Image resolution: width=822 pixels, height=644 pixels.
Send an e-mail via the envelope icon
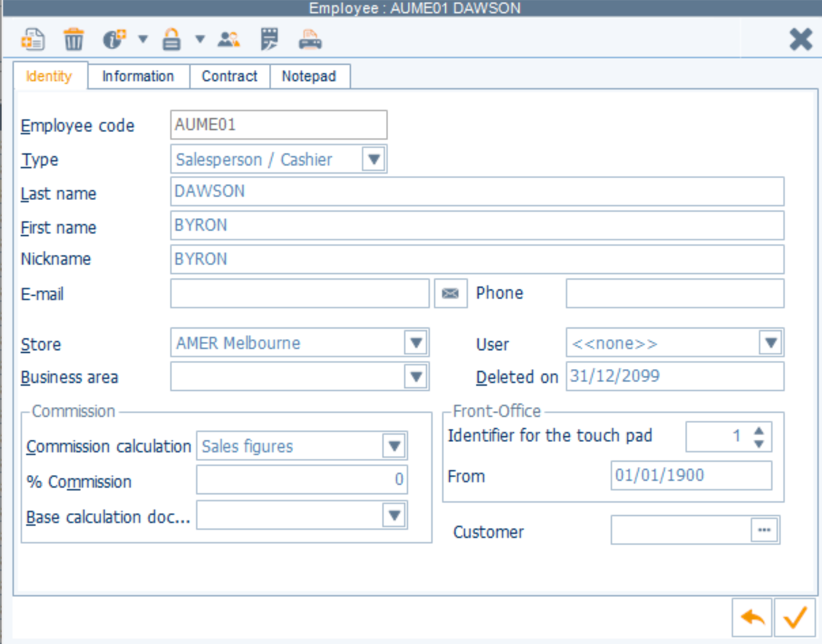[451, 293]
